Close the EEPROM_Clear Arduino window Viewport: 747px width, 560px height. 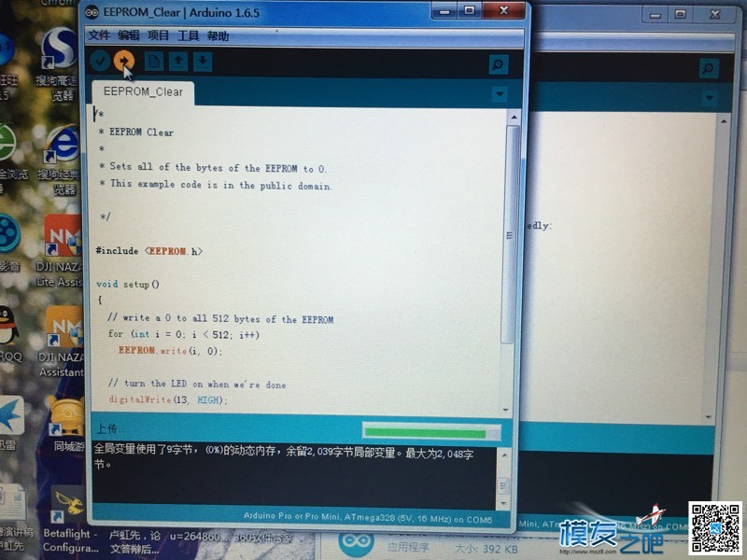[x=503, y=10]
